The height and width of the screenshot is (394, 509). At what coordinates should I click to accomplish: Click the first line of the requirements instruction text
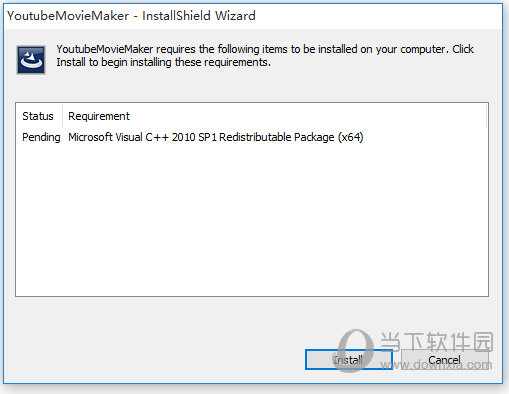point(265,49)
